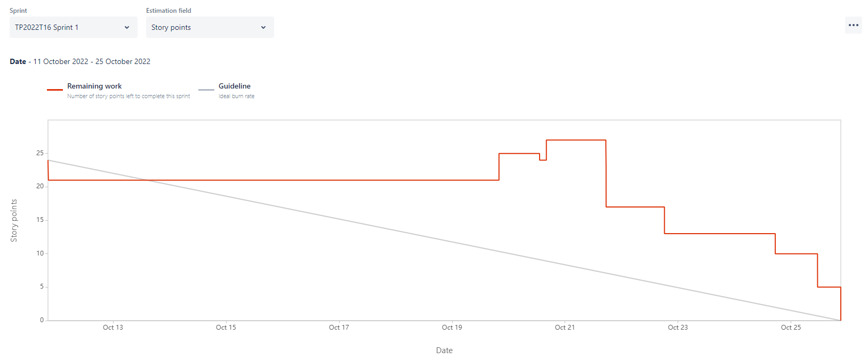Toggle the Guideline series visibility
Viewport: 868px width, 359px height.
[234, 86]
